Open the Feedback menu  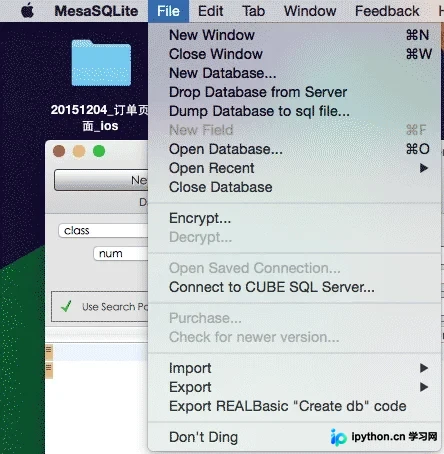coord(387,11)
